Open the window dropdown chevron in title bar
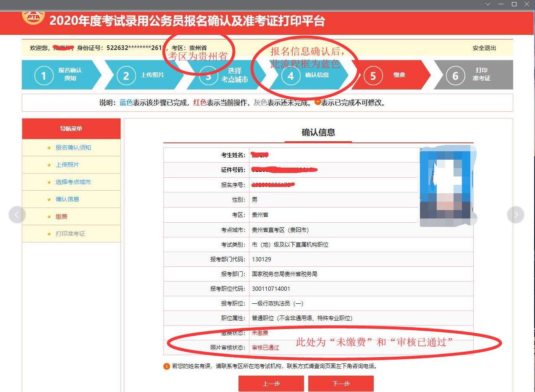 (488, 4)
